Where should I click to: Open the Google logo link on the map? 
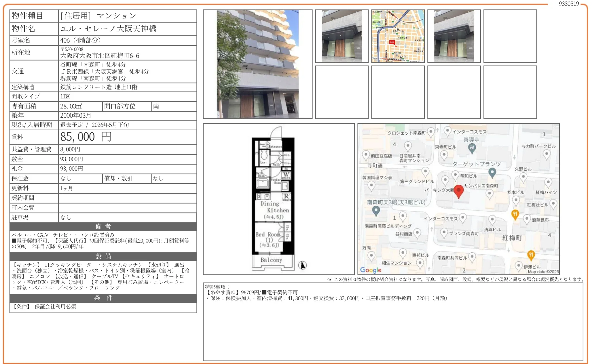pyautogui.click(x=371, y=270)
